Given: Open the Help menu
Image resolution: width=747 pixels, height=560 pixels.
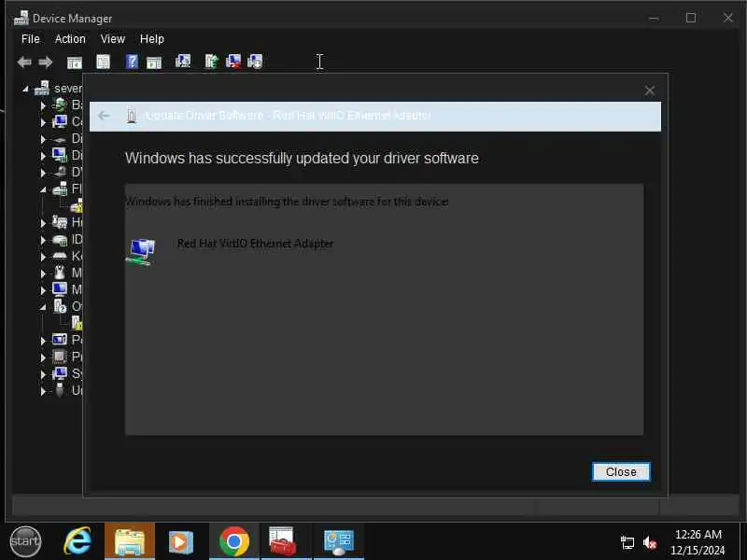Looking at the screenshot, I should point(152,39).
